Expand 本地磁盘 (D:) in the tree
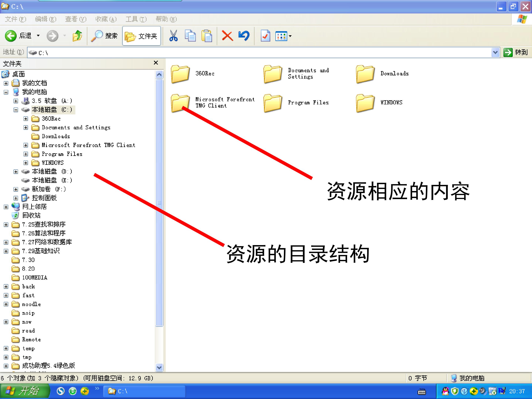The image size is (532, 399). [16, 172]
